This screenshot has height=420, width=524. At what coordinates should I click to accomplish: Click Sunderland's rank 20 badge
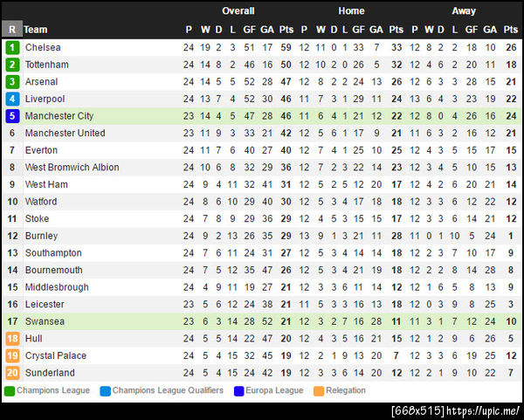coord(12,373)
